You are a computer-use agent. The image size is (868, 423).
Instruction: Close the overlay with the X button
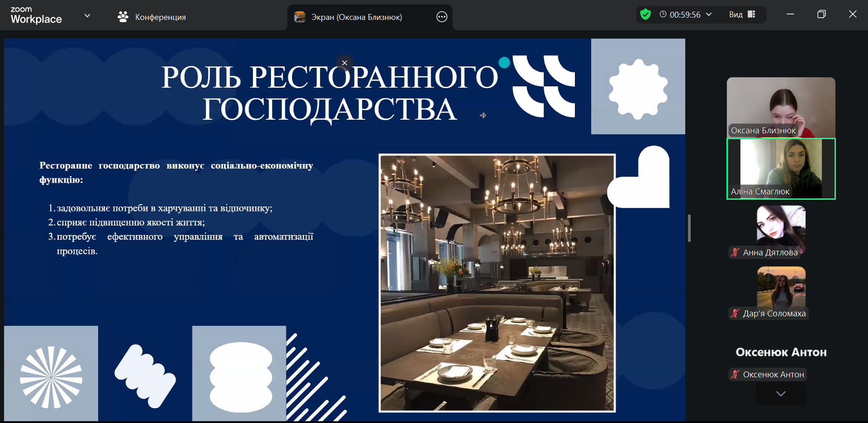click(345, 63)
